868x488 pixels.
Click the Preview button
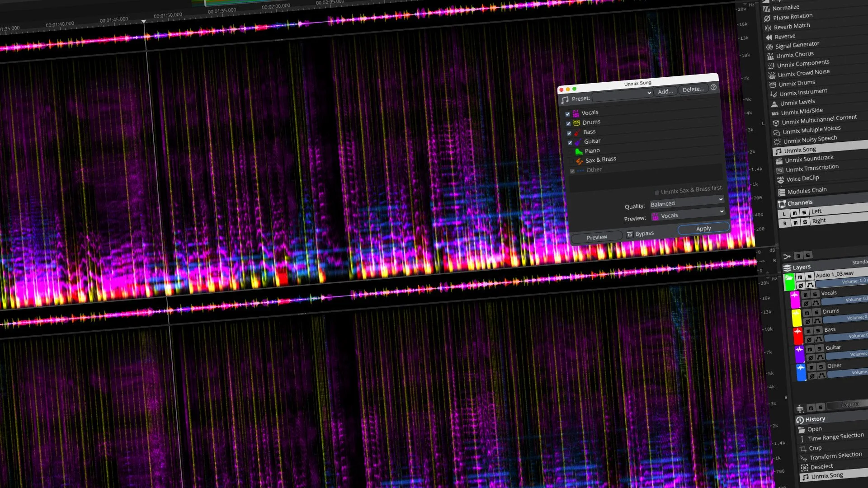(597, 237)
